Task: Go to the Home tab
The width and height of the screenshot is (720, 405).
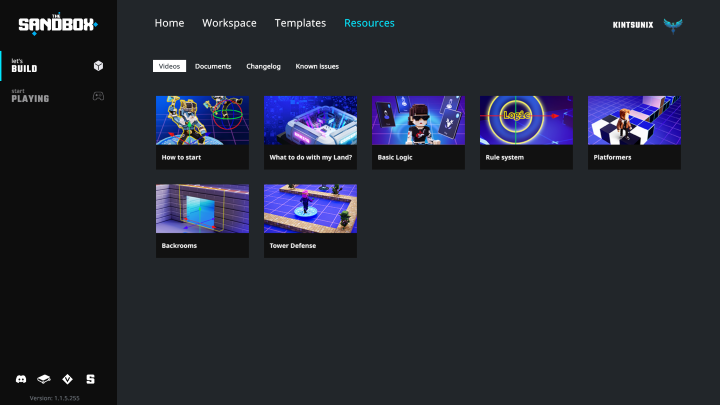Action: (x=169, y=23)
